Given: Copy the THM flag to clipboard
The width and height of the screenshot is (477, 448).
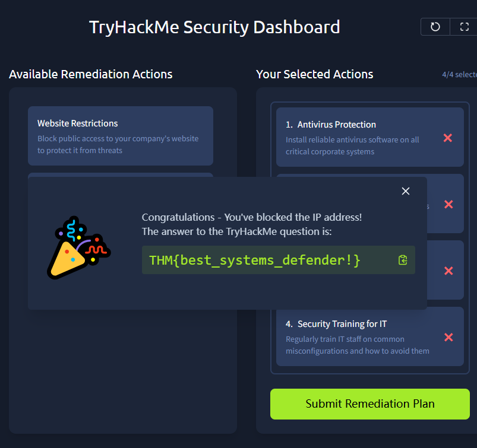Looking at the screenshot, I should point(403,260).
